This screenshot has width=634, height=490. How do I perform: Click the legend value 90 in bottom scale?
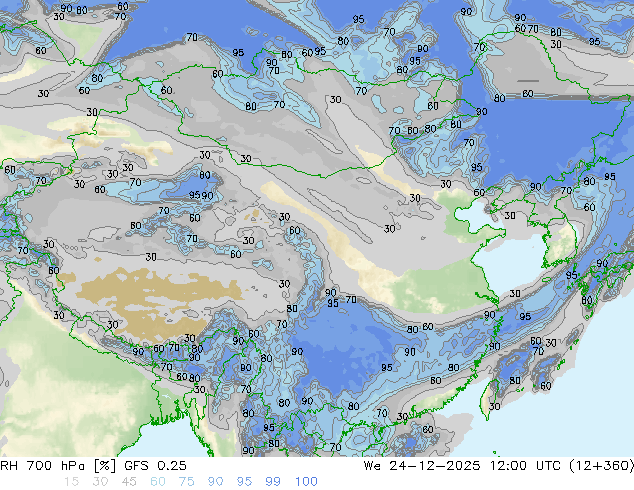215,482
